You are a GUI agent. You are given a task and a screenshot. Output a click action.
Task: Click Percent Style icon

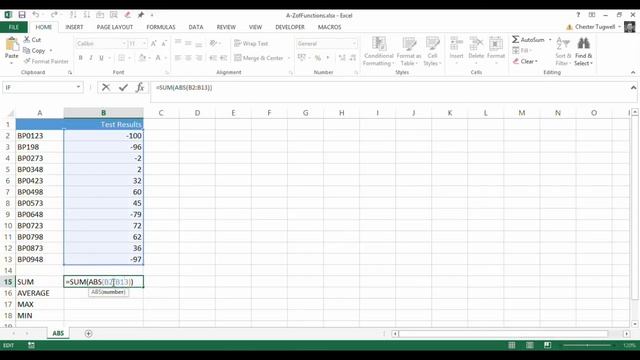[318, 58]
